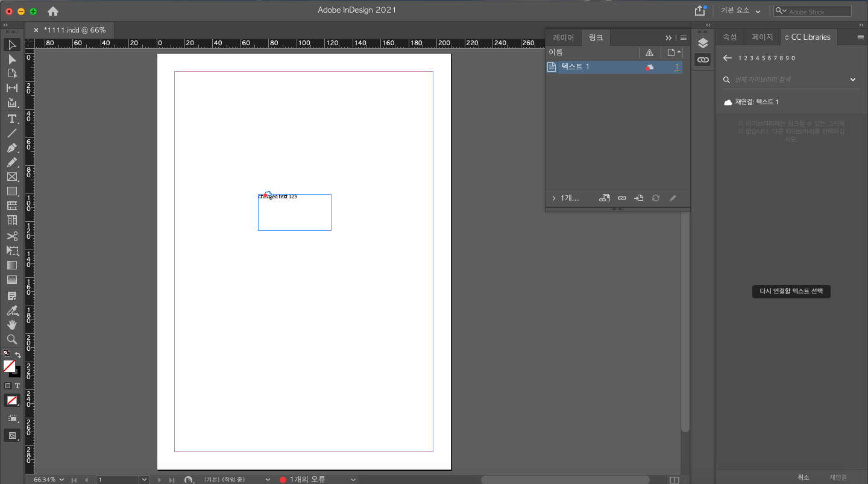
Task: Expand link info for 텍스트 1
Action: click(553, 198)
